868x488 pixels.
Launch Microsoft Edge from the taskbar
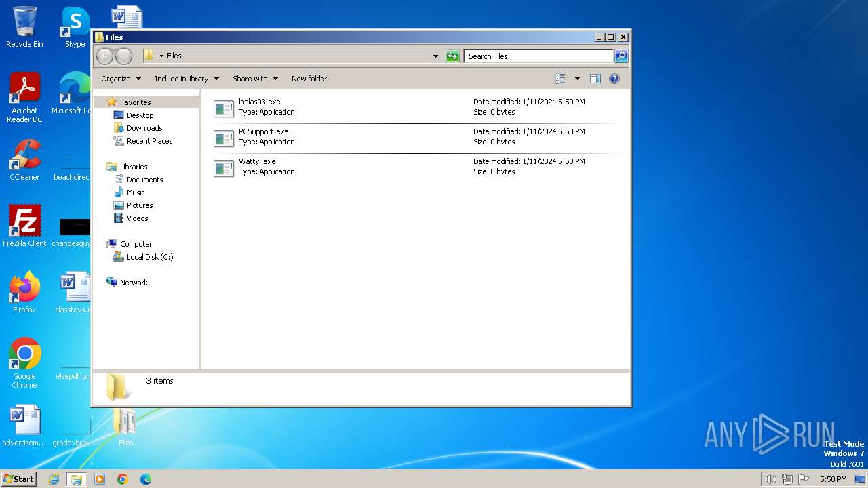pos(146,479)
